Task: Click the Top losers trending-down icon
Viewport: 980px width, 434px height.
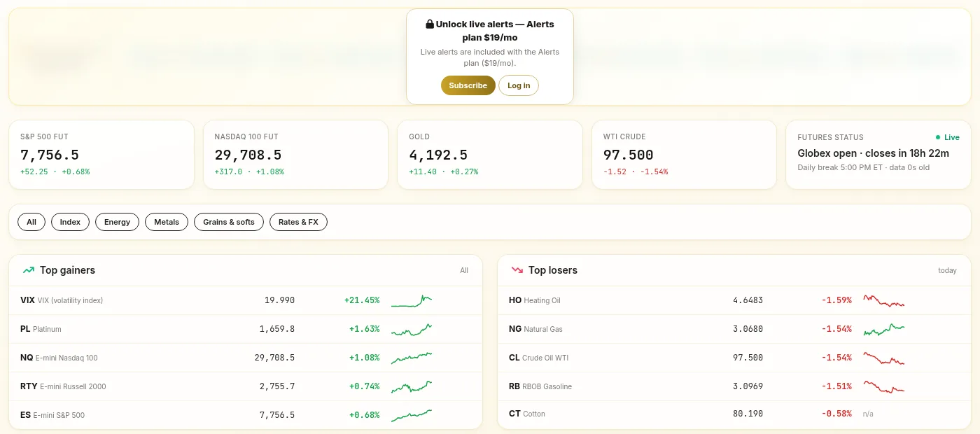Action: 517,270
